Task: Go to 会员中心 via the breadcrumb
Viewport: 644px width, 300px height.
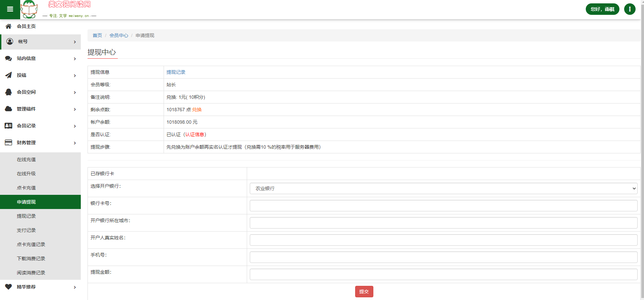Action: click(x=119, y=35)
